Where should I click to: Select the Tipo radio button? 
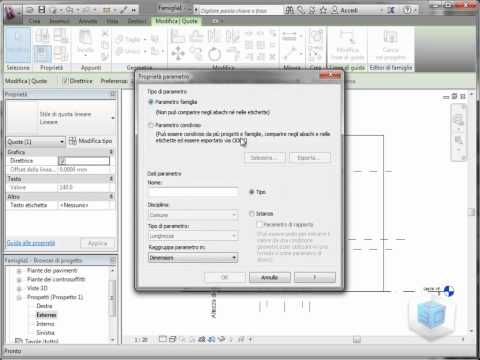252,192
